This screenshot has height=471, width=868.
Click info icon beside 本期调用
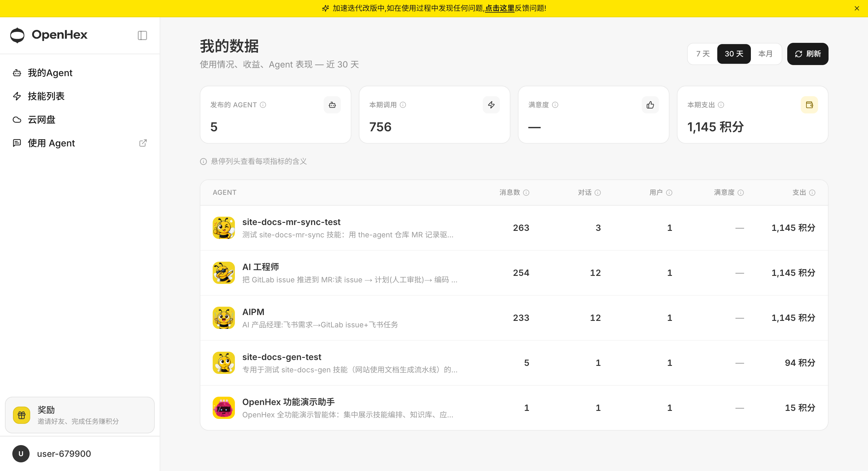click(403, 105)
